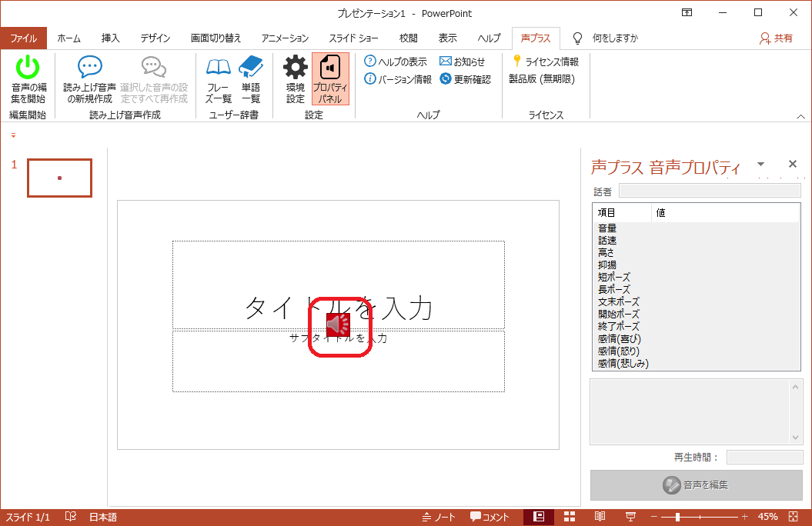This screenshot has height=526, width=812.
Task: Switch to Normal view in status bar
Action: click(539, 517)
